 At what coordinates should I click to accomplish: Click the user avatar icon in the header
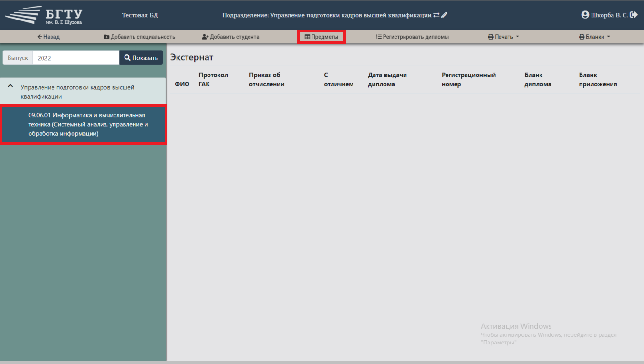point(585,15)
